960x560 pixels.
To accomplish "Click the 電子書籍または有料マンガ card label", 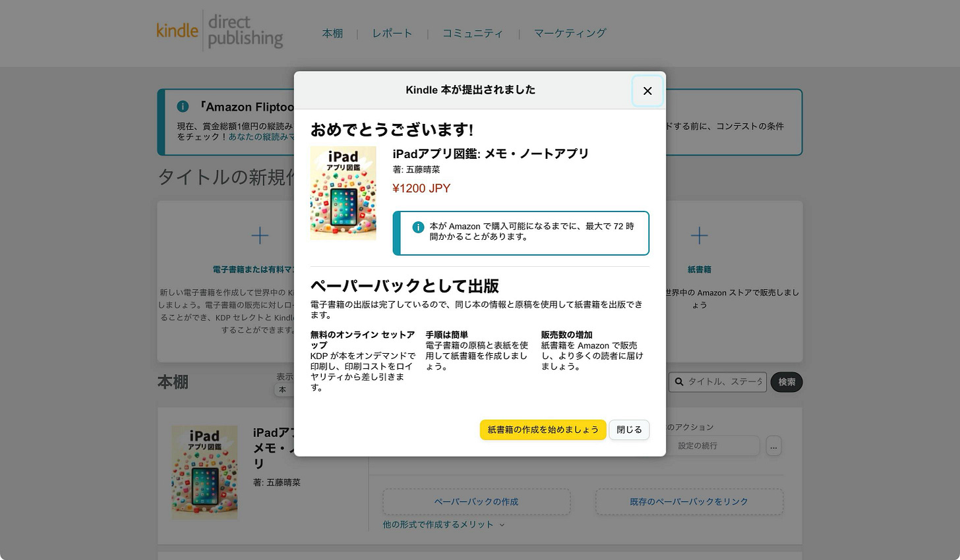I will pos(253,269).
